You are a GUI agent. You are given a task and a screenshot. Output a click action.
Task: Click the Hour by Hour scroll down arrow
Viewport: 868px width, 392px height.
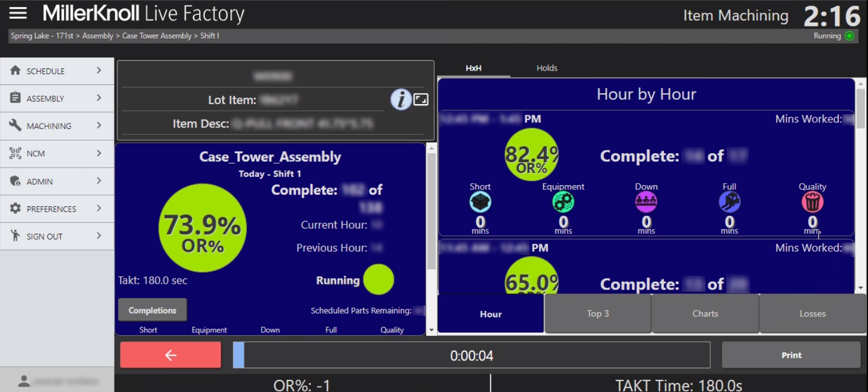click(860, 288)
